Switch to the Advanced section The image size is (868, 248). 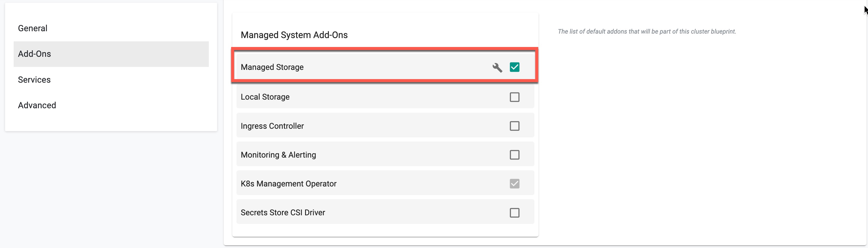click(x=37, y=106)
